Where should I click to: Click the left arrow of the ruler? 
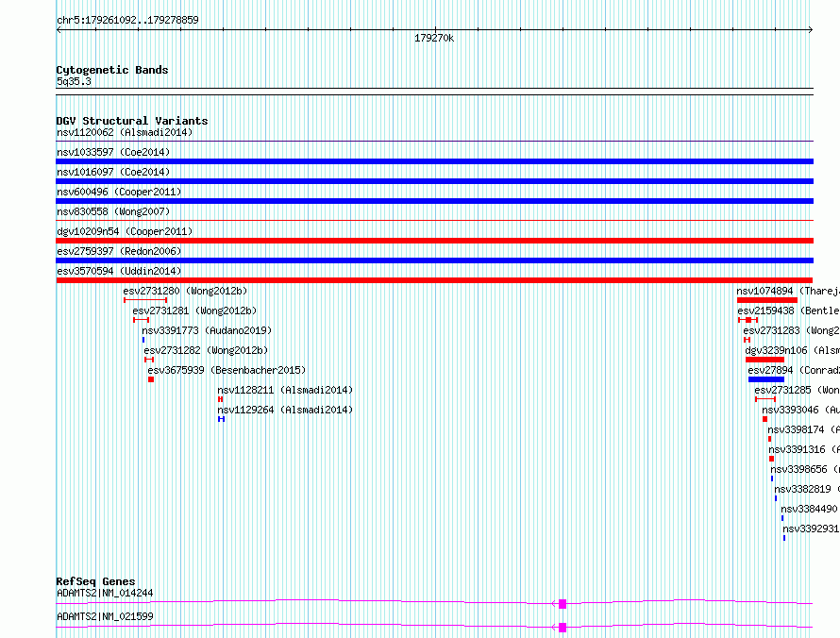pos(59,30)
